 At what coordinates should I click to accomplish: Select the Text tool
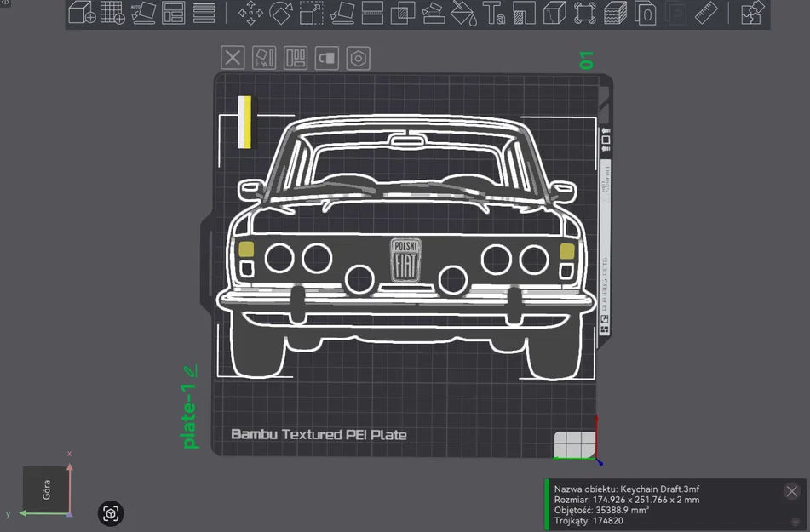pos(492,14)
